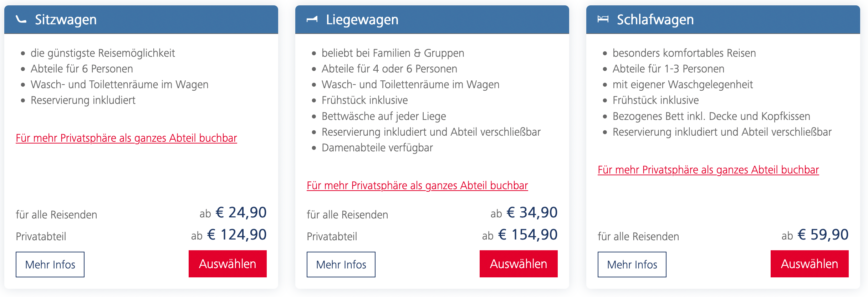
Task: Click the Liegewagen price € 34,90
Action: (x=532, y=213)
